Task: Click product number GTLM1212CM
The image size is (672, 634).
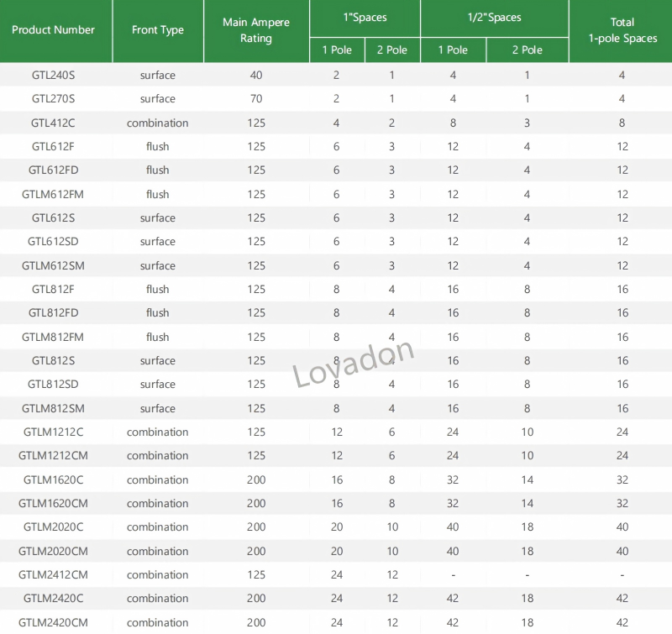Action: tap(53, 456)
